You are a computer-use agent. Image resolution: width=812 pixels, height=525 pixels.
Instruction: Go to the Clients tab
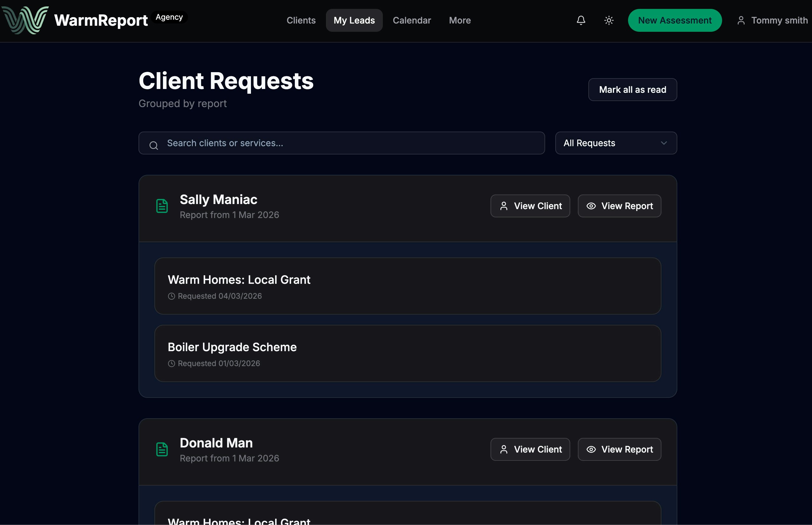(x=301, y=20)
